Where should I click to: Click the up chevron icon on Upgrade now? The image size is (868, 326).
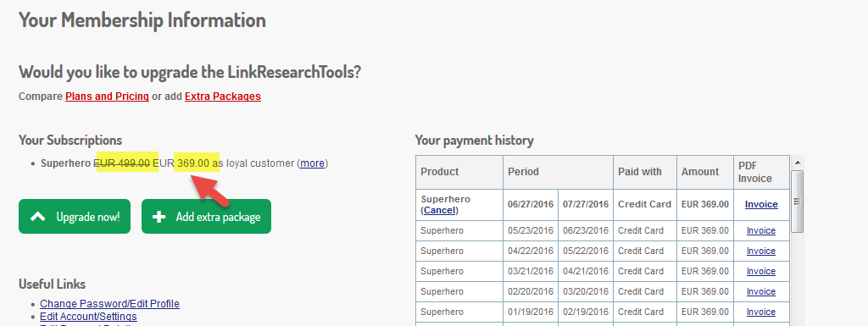point(37,217)
